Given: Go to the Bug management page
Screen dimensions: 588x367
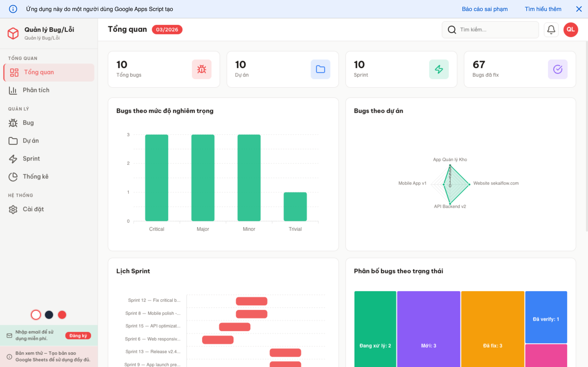Looking at the screenshot, I should pyautogui.click(x=28, y=123).
